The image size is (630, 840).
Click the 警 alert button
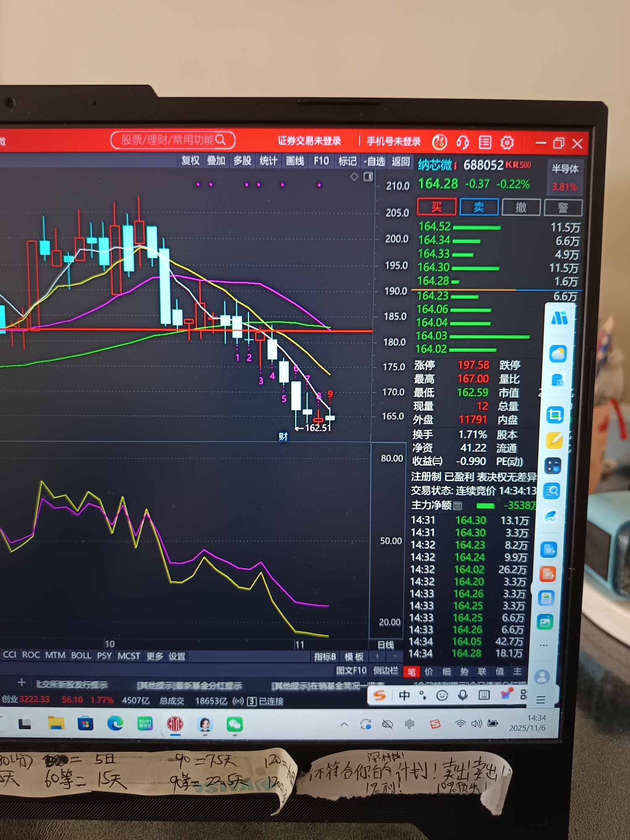tap(563, 208)
